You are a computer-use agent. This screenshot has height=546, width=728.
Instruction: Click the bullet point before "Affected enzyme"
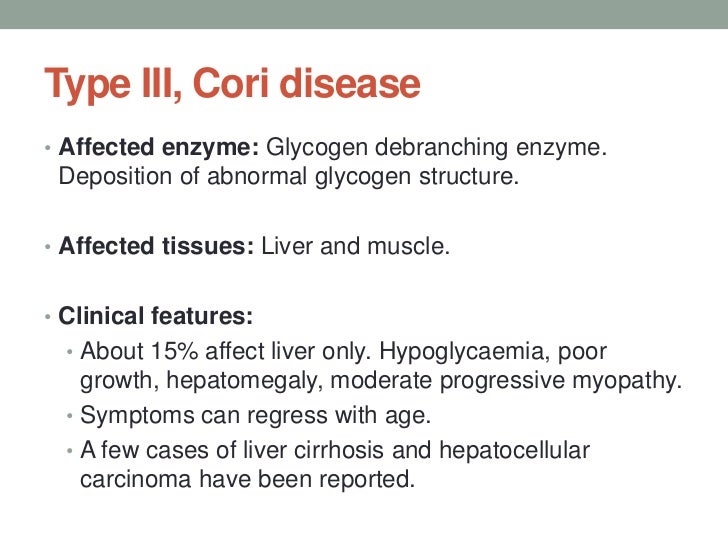coord(47,148)
